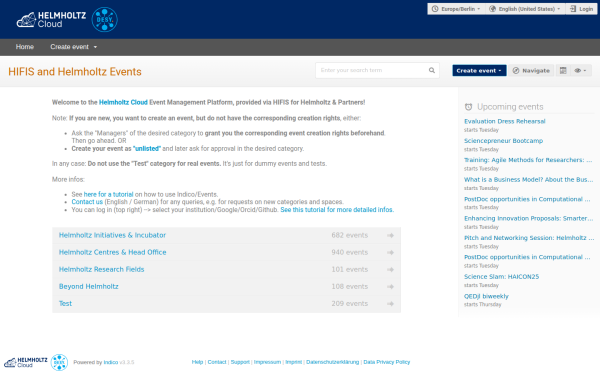The height and width of the screenshot is (375, 600).
Task: Click arrow in Beyond Helmholtz row
Action: pos(390,287)
